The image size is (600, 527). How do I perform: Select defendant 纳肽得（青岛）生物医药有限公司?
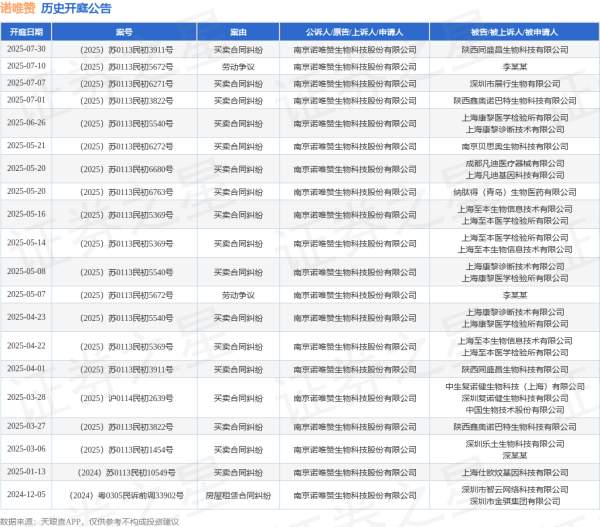click(514, 190)
